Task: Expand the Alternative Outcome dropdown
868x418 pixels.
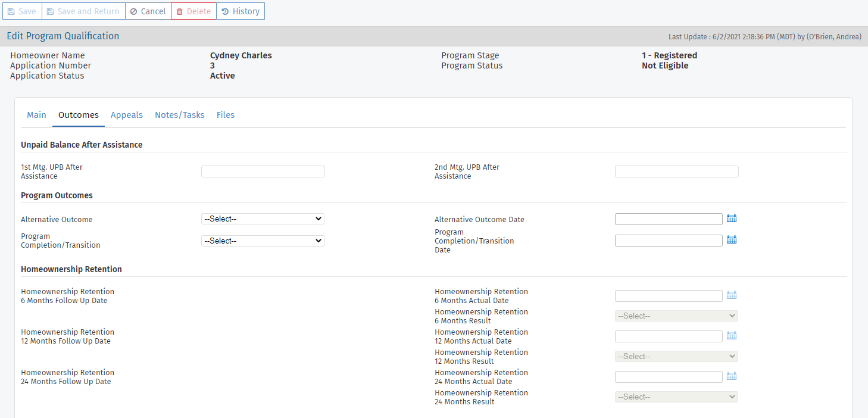Action: pos(263,219)
